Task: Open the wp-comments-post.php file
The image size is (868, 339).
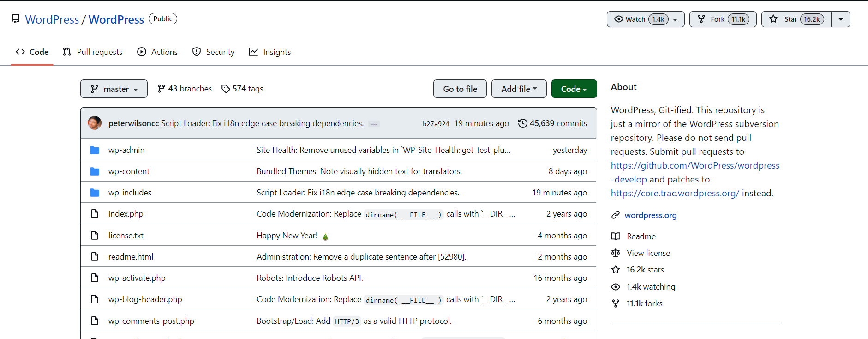Action: click(x=151, y=321)
